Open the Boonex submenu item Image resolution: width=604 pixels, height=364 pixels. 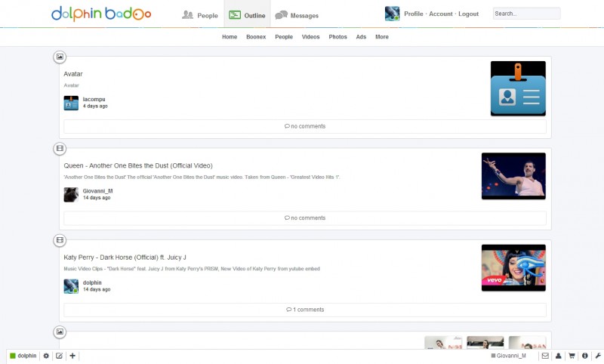256,37
